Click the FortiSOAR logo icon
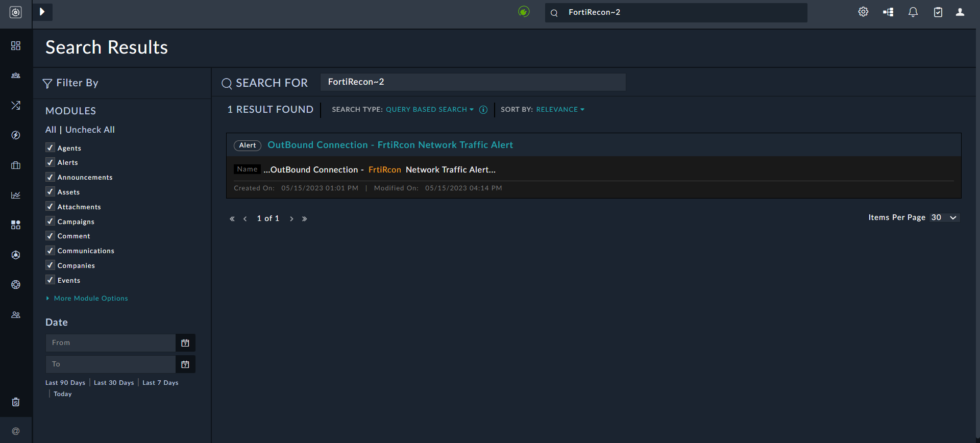This screenshot has width=980, height=443. [x=16, y=12]
